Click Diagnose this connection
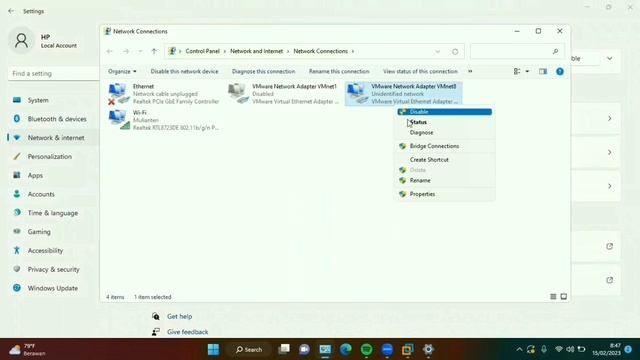The image size is (640, 360). 263,71
